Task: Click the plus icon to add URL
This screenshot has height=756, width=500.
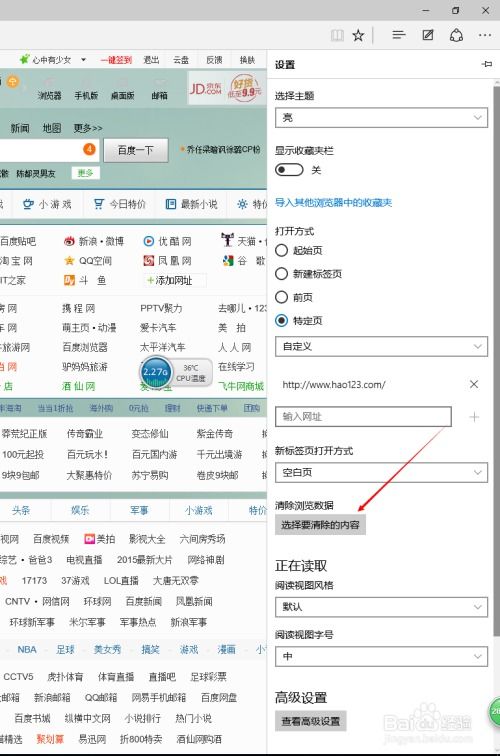Action: click(474, 417)
